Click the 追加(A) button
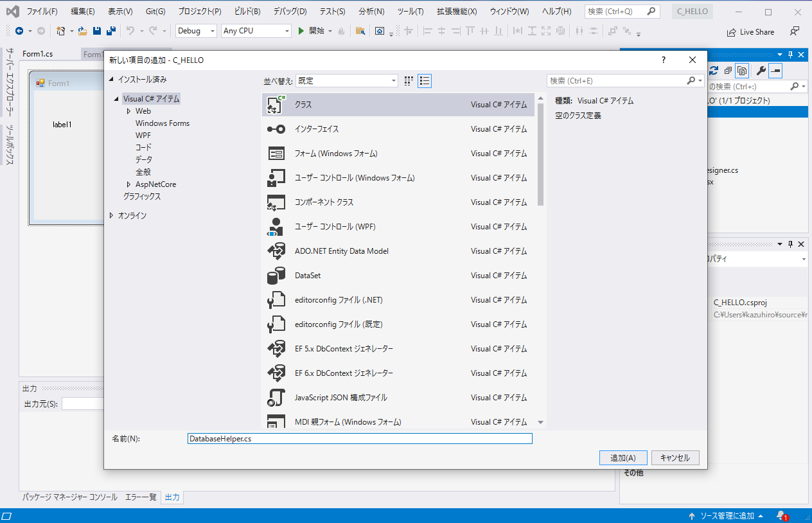The height and width of the screenshot is (523, 812). pos(622,458)
